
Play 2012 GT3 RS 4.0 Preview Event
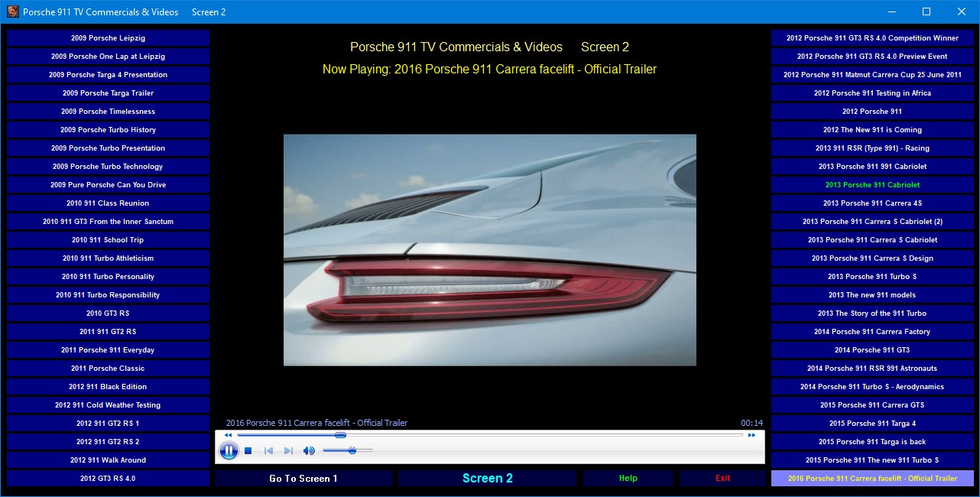(872, 57)
